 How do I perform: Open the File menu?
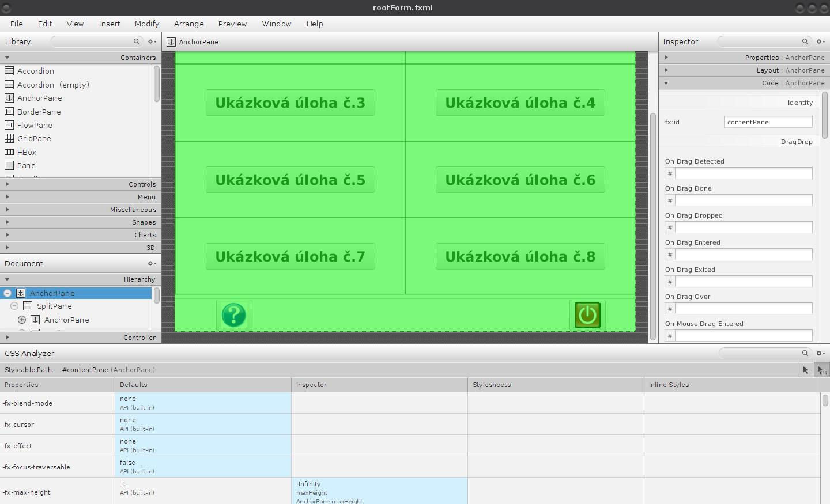point(17,24)
